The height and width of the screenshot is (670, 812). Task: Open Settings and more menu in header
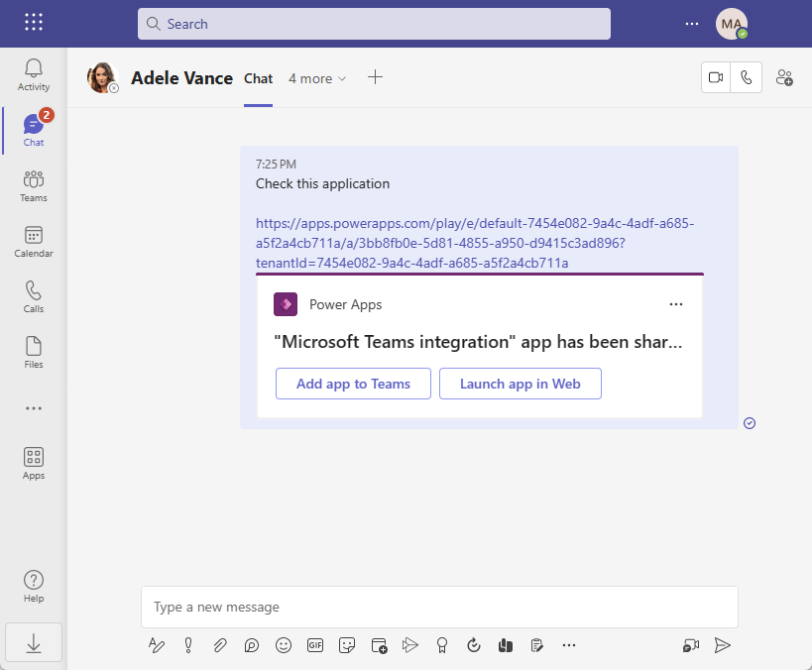tap(692, 24)
